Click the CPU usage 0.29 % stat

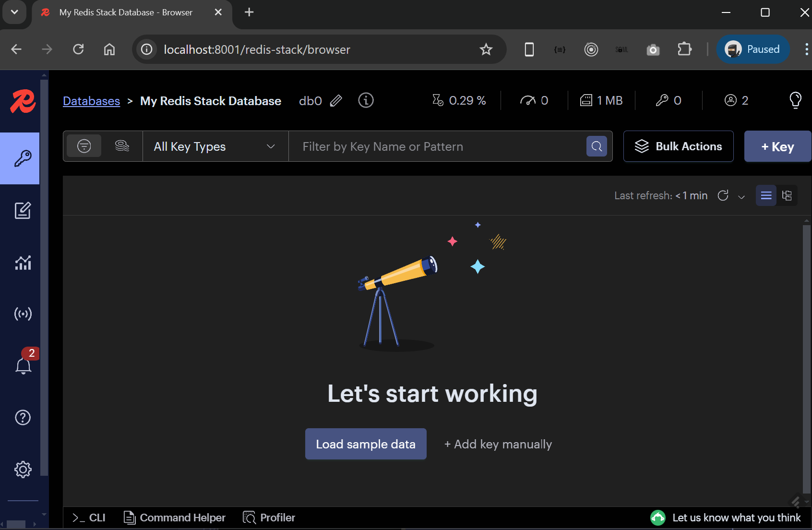(459, 100)
